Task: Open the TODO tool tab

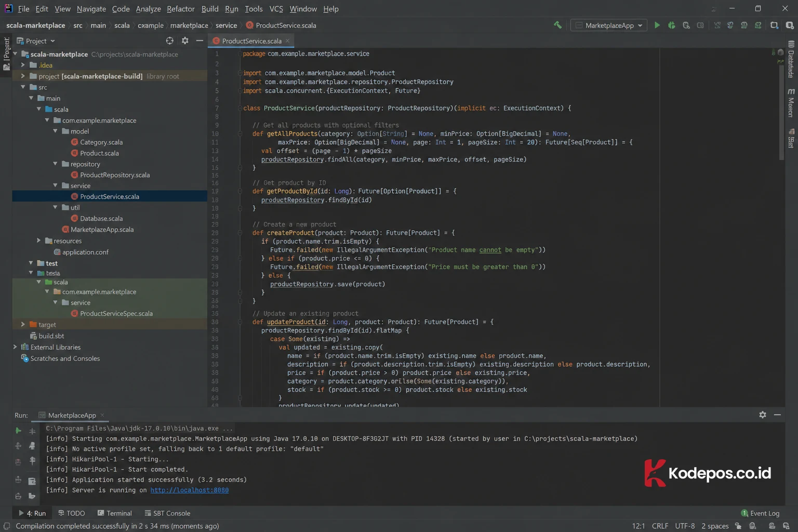Action: pyautogui.click(x=71, y=513)
